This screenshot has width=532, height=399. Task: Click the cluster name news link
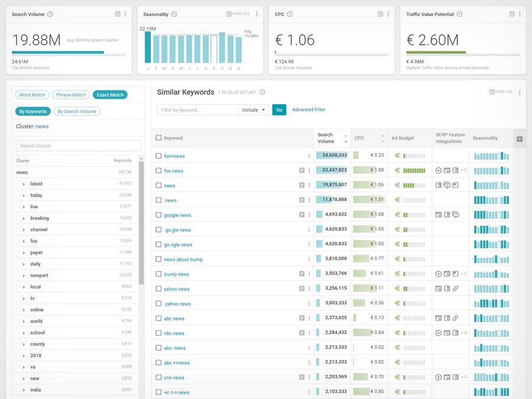tap(42, 126)
